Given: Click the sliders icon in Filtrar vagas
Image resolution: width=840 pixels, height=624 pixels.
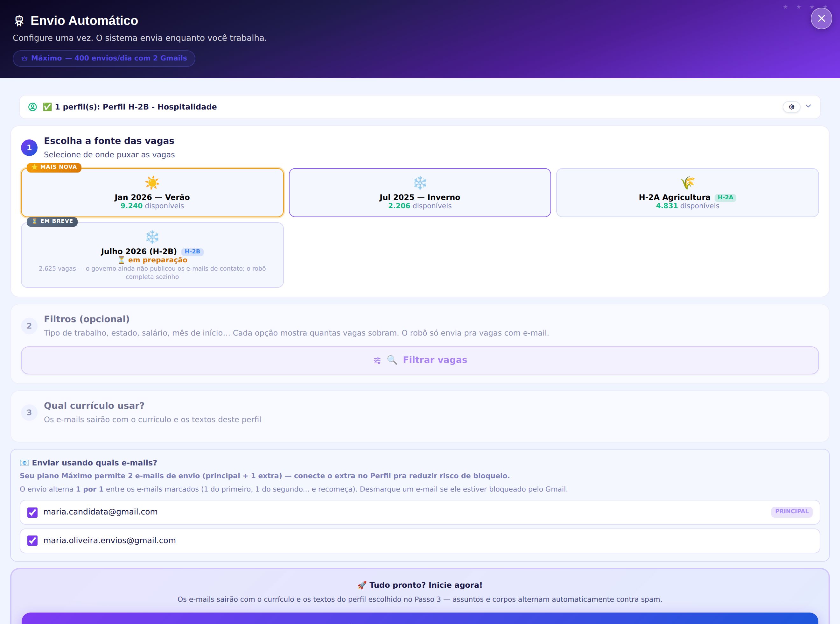Looking at the screenshot, I should 377,361.
